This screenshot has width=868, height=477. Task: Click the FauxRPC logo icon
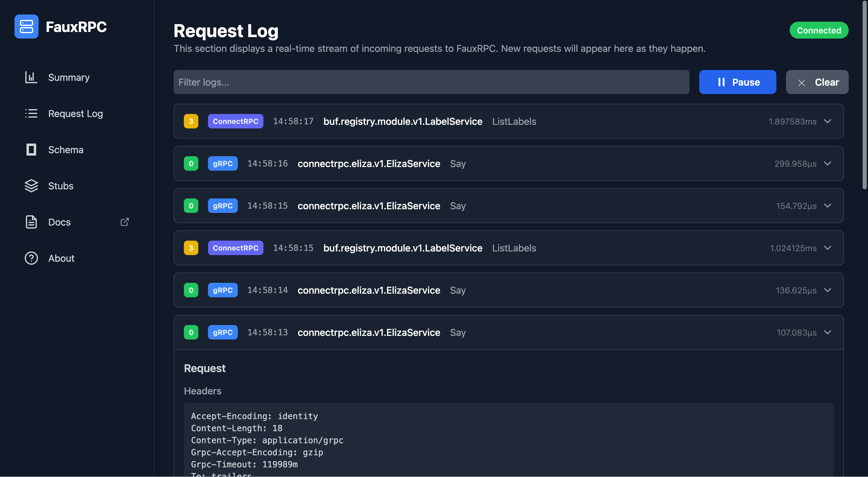point(26,26)
